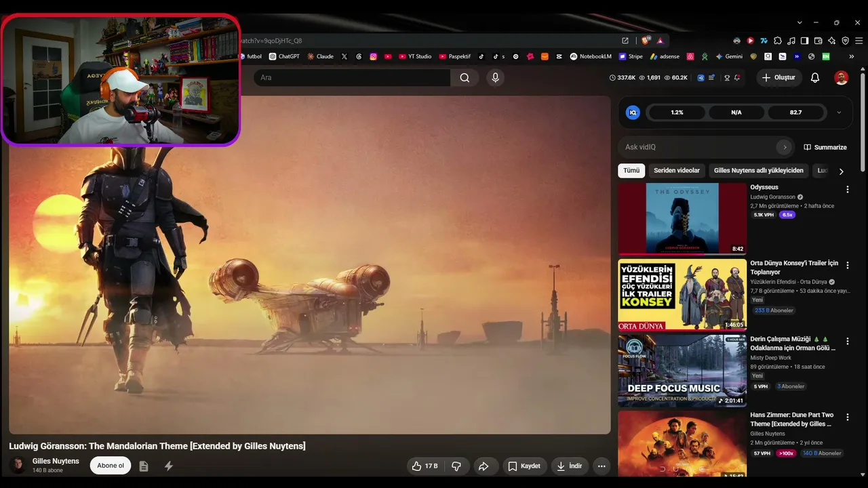Click the lightning bolt icon beside Abone ol
868x488 pixels.
169,466
